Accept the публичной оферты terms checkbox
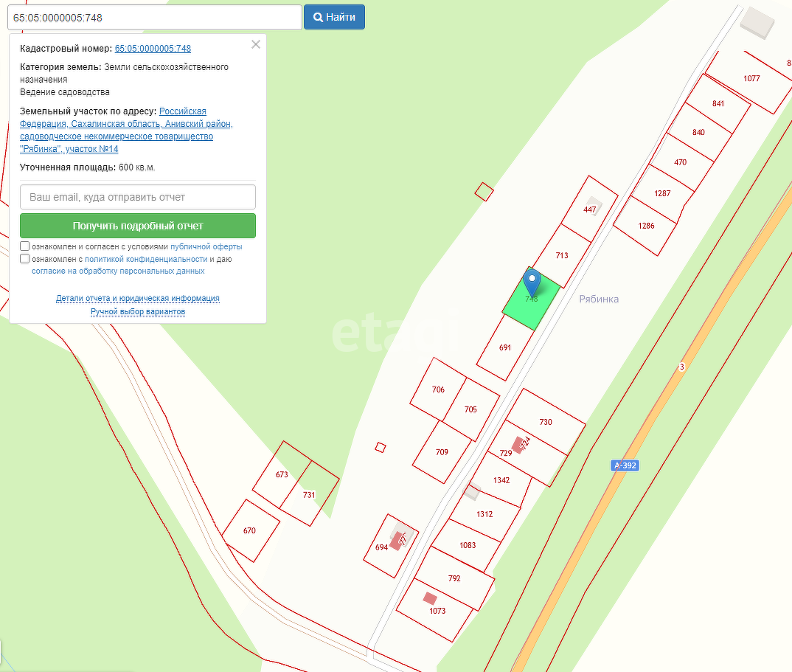The width and height of the screenshot is (792, 672). [x=25, y=246]
